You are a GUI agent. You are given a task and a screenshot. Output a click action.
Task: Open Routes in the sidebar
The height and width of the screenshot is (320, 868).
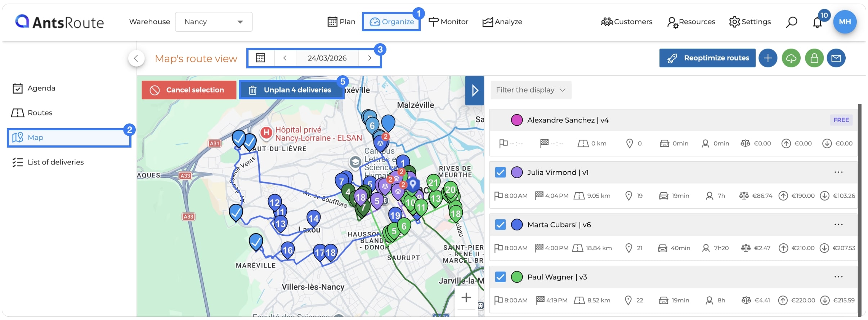tap(32, 113)
